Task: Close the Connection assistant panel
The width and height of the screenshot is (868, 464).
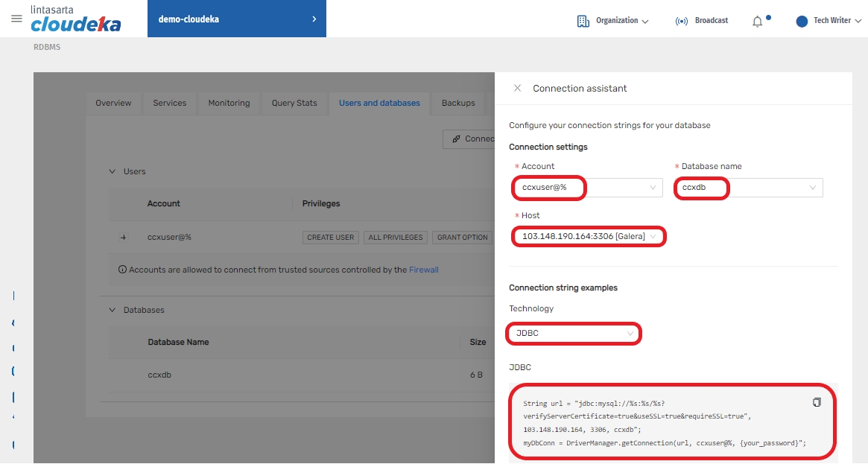Action: point(517,88)
